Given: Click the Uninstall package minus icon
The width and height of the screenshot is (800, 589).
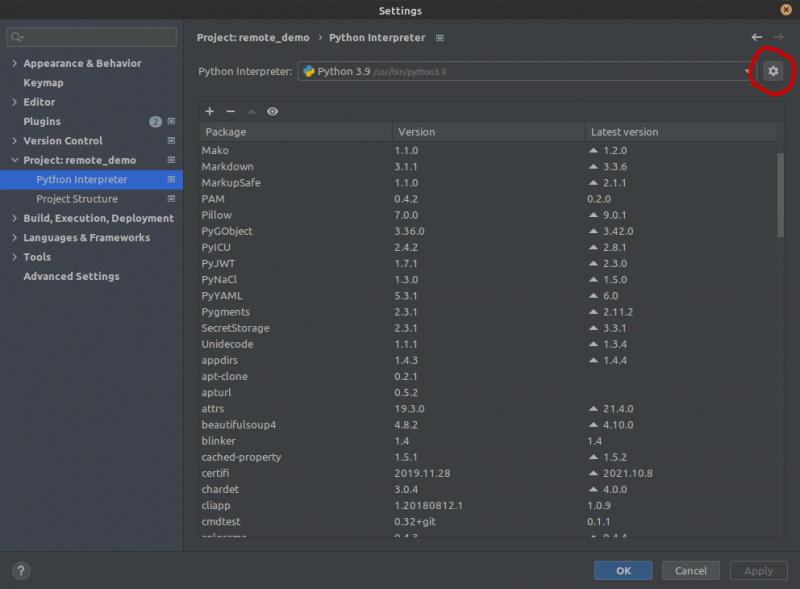Looking at the screenshot, I should [230, 111].
